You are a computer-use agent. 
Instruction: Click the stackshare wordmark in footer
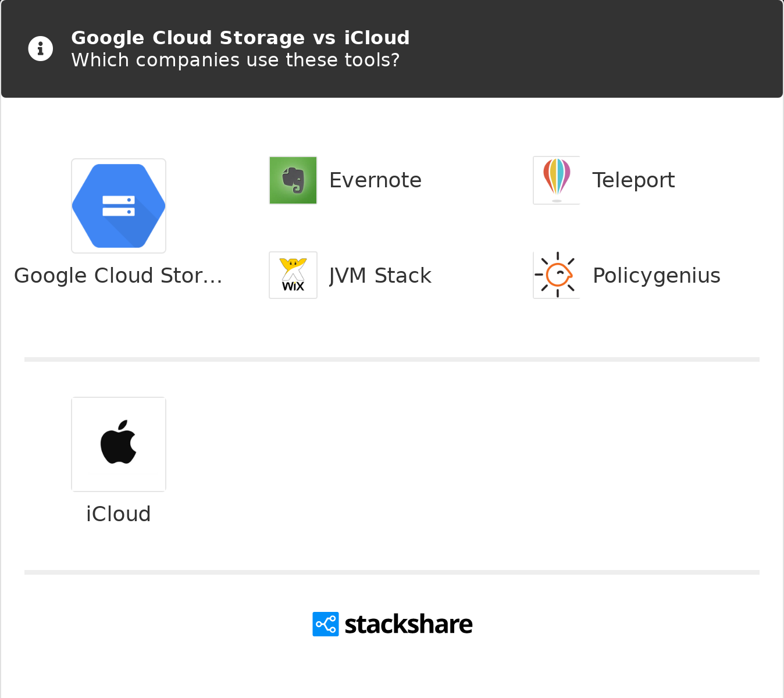tap(408, 624)
